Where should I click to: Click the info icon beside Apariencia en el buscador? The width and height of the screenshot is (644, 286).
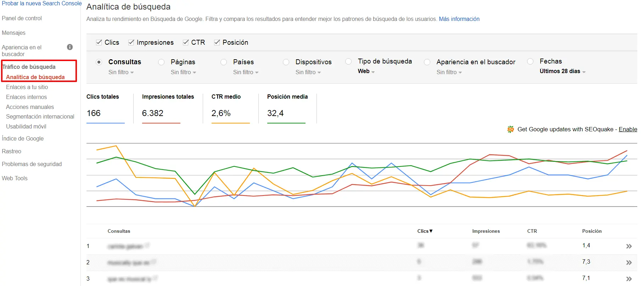pos(70,47)
